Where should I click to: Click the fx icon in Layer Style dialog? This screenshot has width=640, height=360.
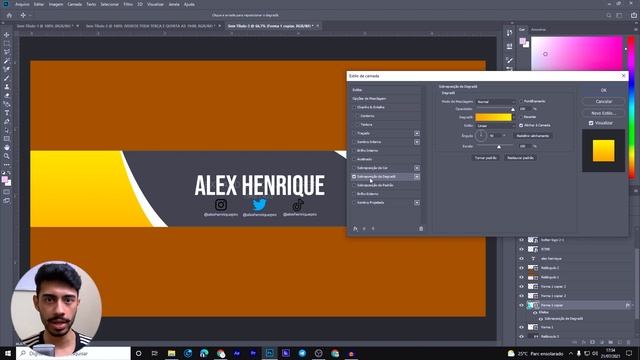pos(355,229)
